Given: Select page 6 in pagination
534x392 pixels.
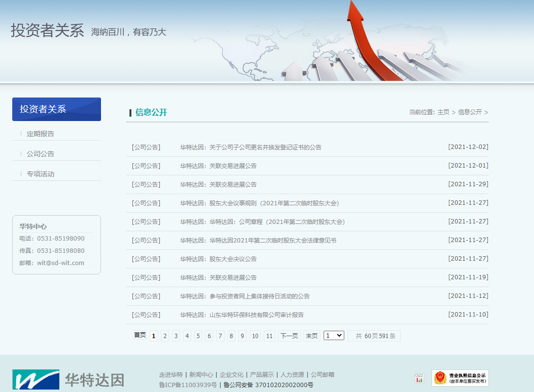Looking at the screenshot, I should [x=209, y=336].
